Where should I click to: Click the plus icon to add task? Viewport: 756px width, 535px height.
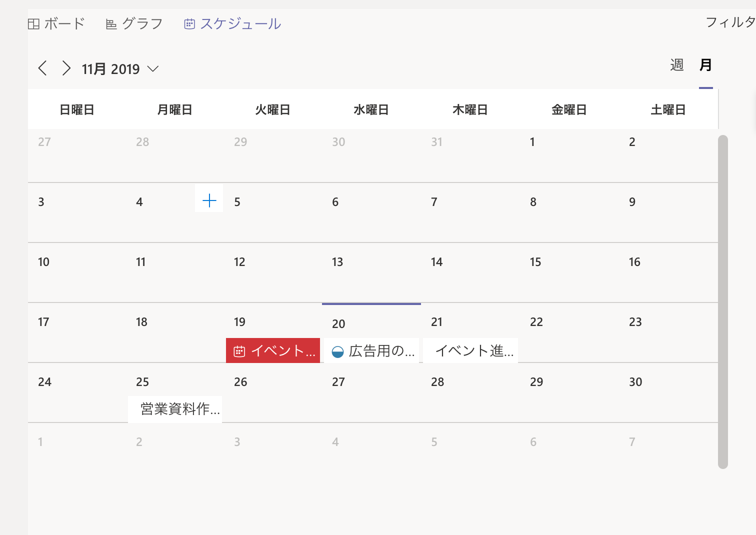coord(209,201)
